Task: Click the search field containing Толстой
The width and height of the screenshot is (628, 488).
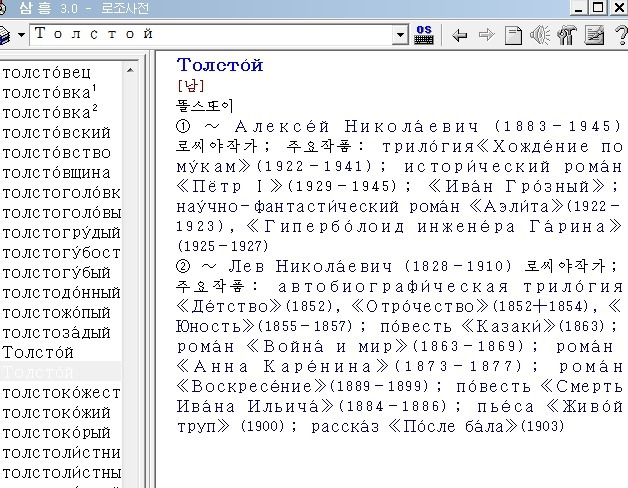Action: pyautogui.click(x=212, y=35)
